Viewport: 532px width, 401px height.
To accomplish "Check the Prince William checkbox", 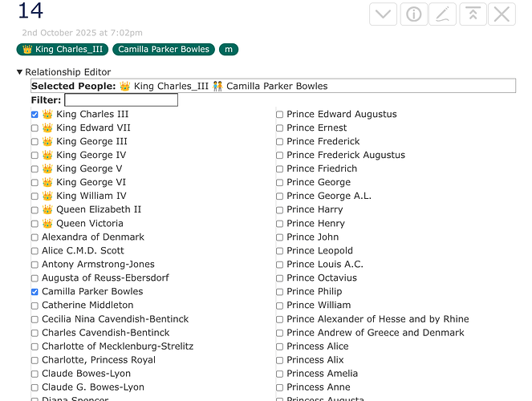I will (279, 306).
